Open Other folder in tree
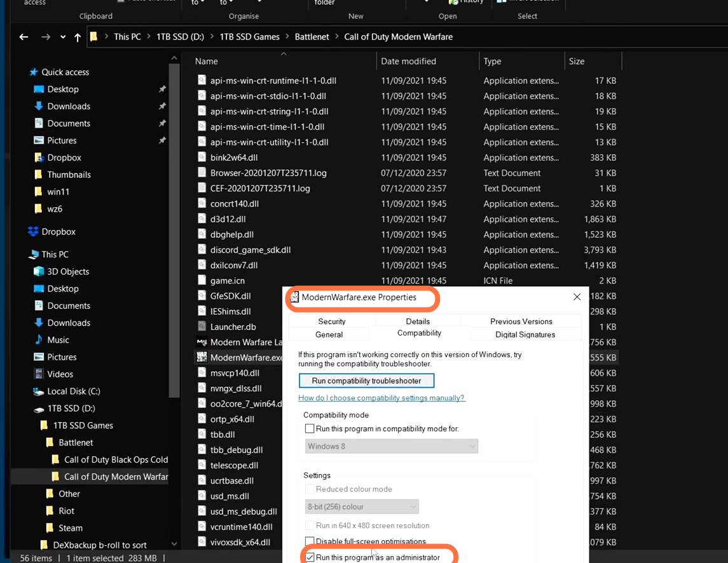The width and height of the screenshot is (728, 563). point(69,494)
